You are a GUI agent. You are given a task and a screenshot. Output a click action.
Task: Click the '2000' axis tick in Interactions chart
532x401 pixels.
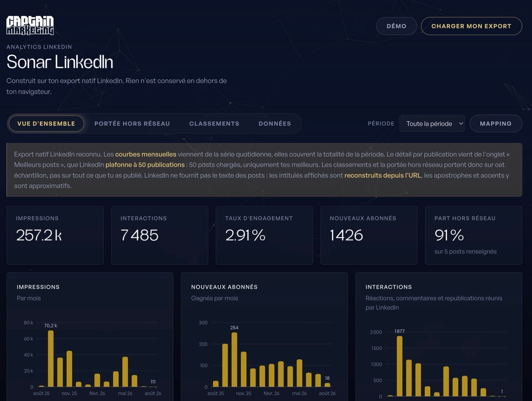point(376,332)
